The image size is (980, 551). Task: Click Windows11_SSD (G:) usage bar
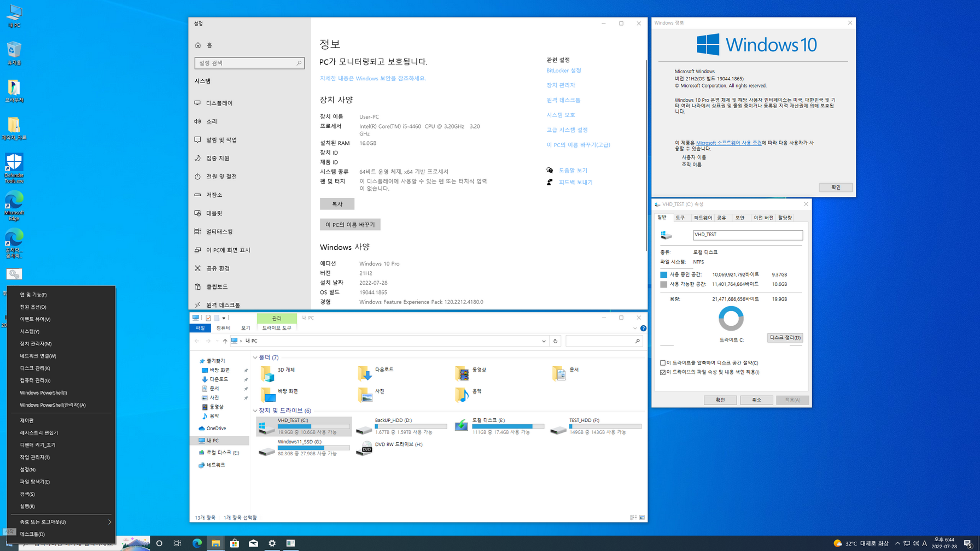click(x=313, y=448)
